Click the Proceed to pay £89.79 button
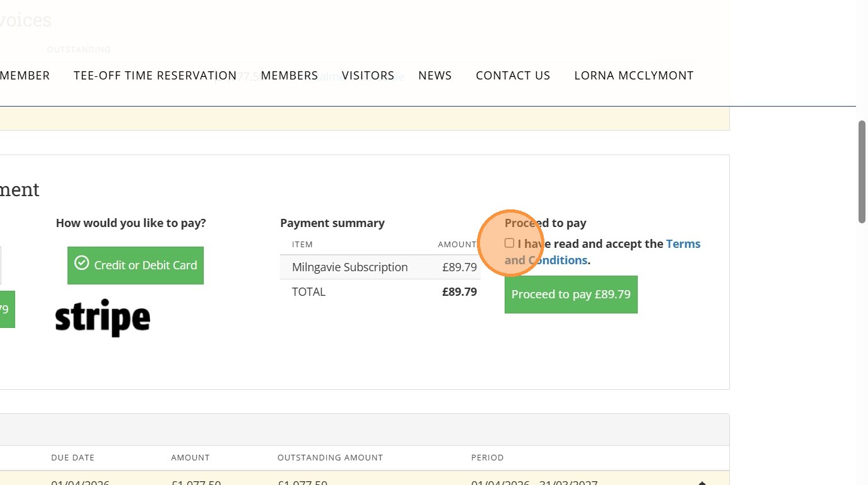Viewport: 868px width, 485px height. click(x=571, y=295)
